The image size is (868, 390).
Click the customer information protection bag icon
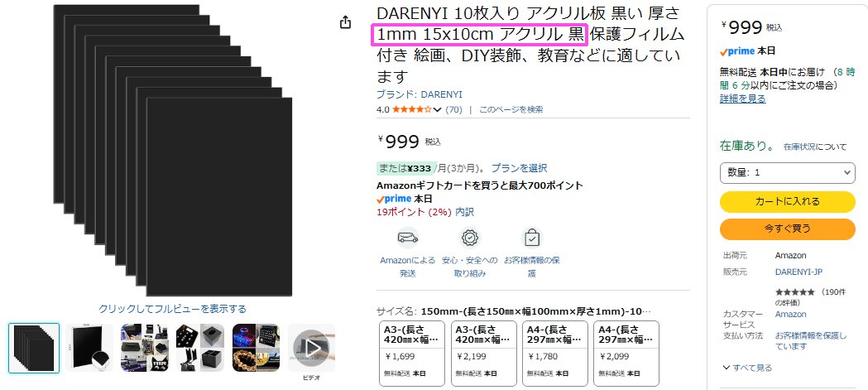tap(531, 238)
